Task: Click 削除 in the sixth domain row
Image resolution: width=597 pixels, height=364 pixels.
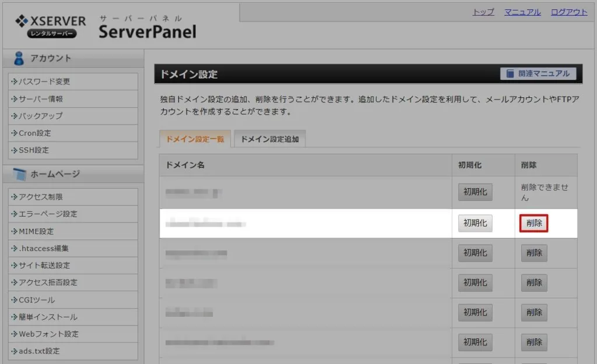Action: (x=534, y=342)
